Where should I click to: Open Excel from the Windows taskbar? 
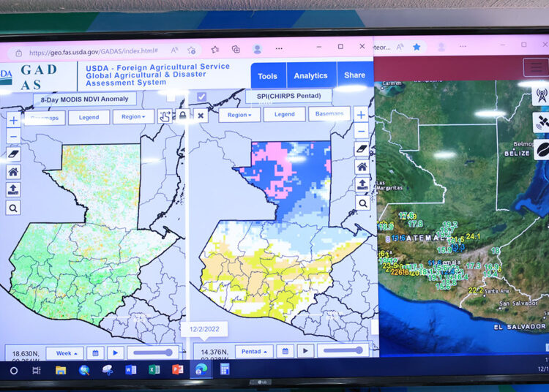point(154,370)
